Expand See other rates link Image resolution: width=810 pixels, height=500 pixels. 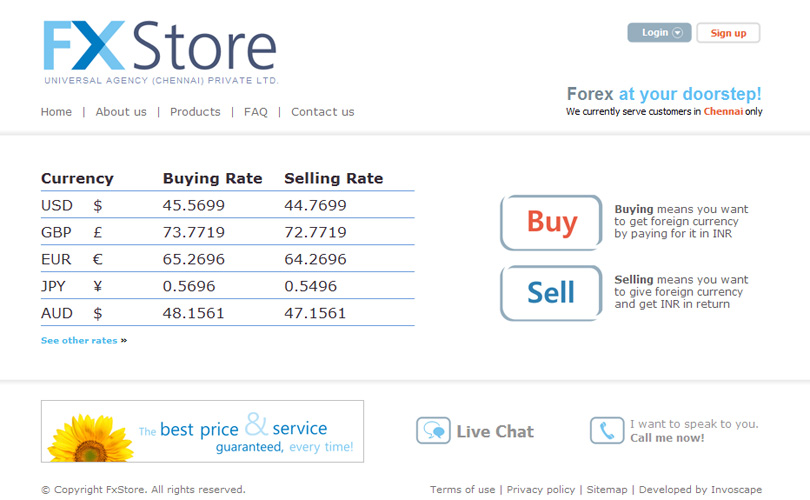(x=83, y=341)
